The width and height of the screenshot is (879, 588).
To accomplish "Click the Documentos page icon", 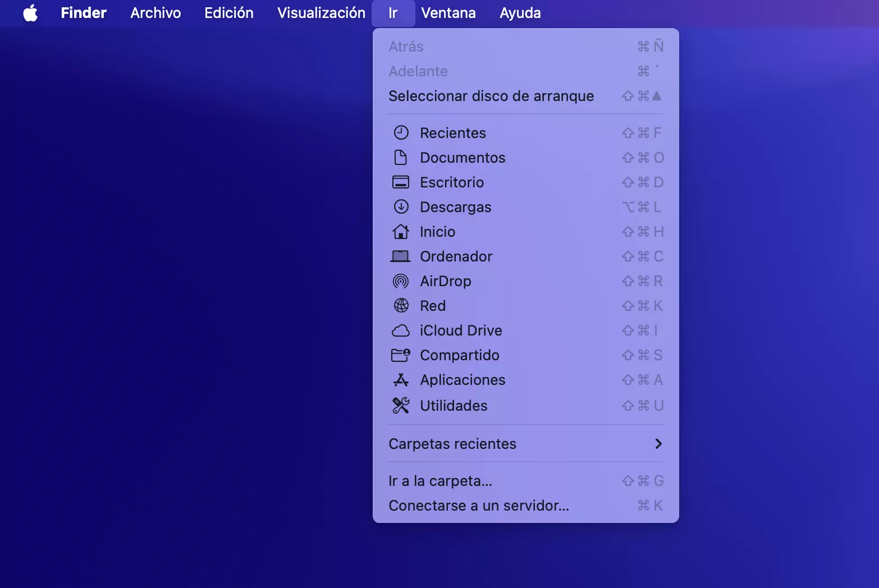I will coord(401,158).
